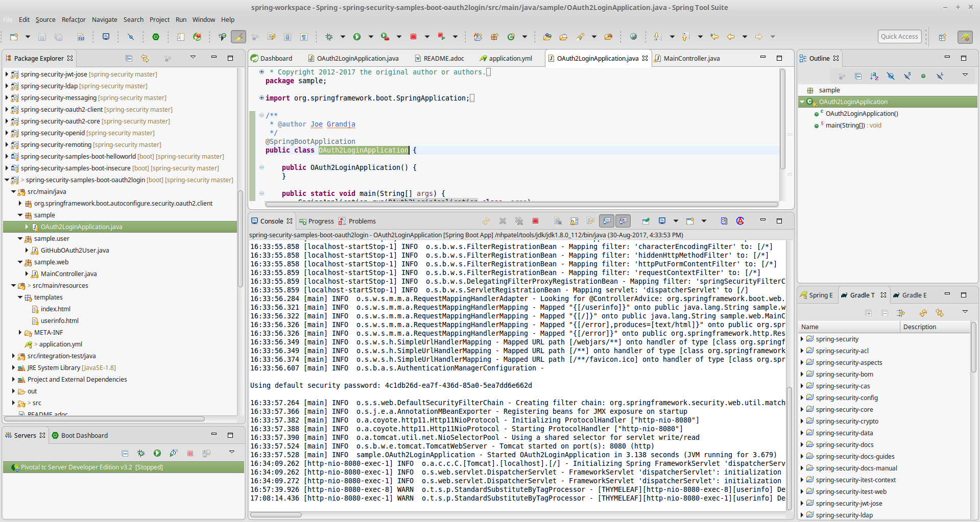Hide static members in the Outline view
980x522 pixels.
[x=907, y=76]
